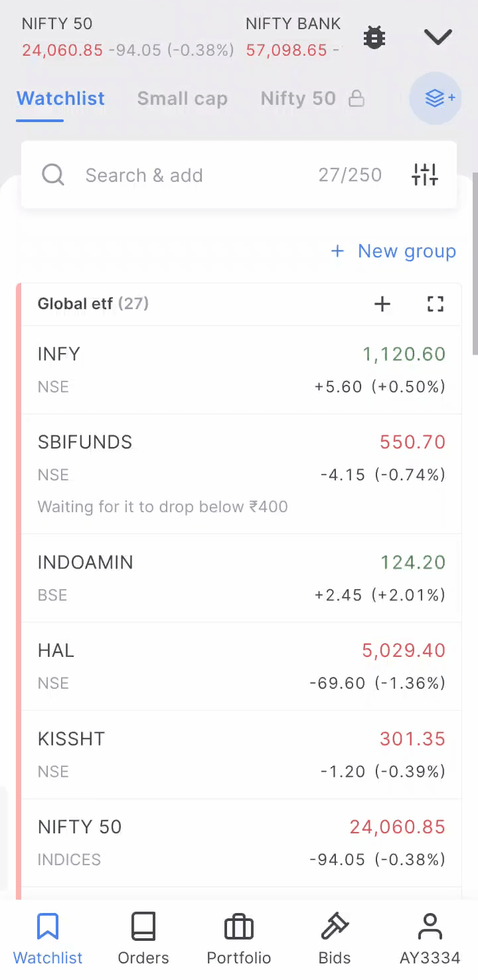Viewport: 478px width, 980px height.
Task: Tap the search magnifier icon
Action: [53, 175]
